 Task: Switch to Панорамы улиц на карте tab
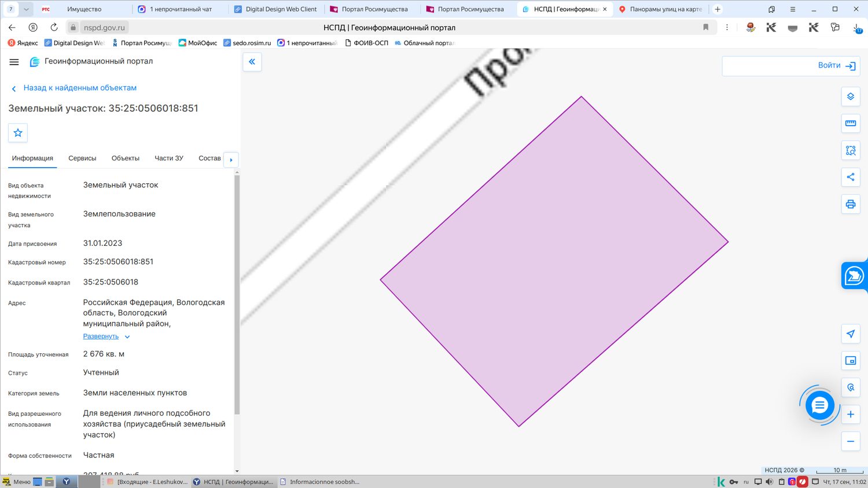(660, 9)
